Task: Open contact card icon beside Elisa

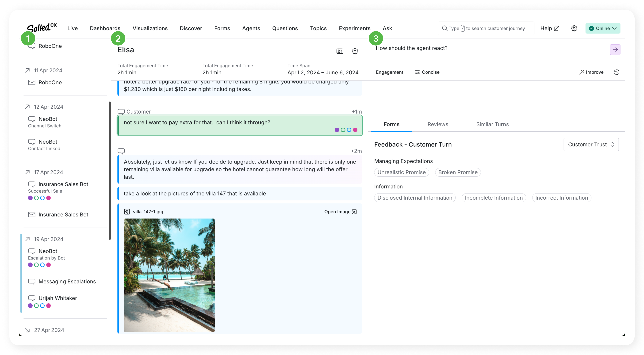Action: click(x=340, y=51)
